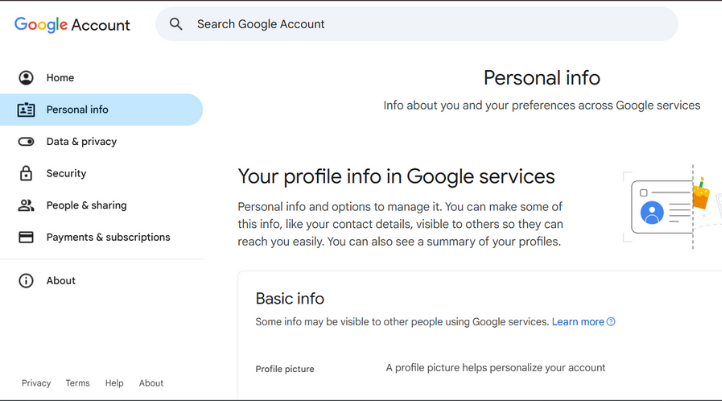Select Payments & subscriptions in sidebar
The width and height of the screenshot is (722, 401).
pyautogui.click(x=101, y=237)
